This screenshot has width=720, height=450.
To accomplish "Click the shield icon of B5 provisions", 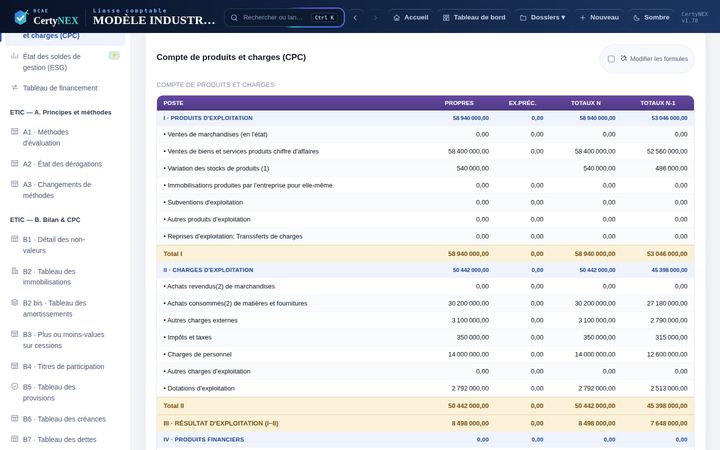I will 15,387.
